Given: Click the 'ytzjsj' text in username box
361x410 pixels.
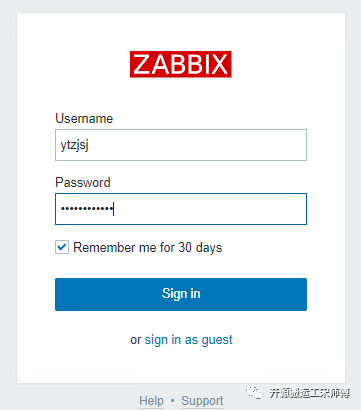Looking at the screenshot, I should click(75, 145).
